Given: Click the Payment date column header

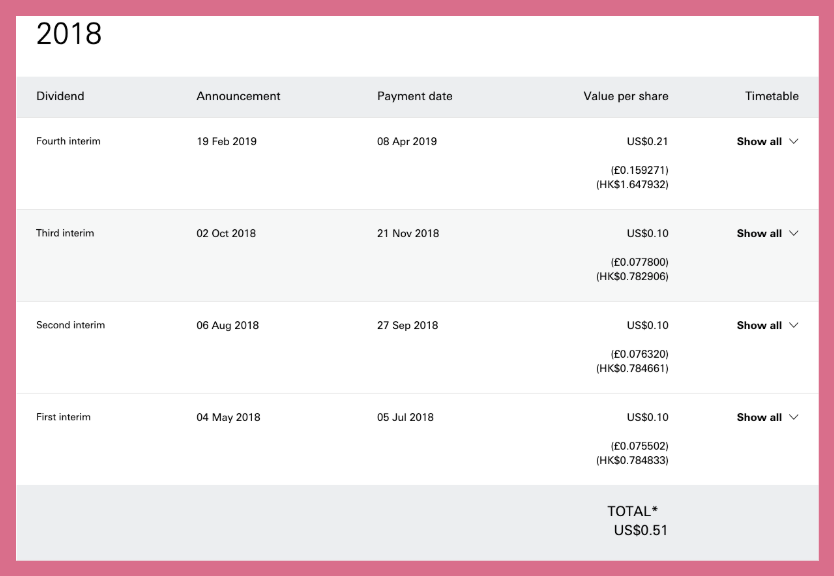Looking at the screenshot, I should tap(415, 96).
